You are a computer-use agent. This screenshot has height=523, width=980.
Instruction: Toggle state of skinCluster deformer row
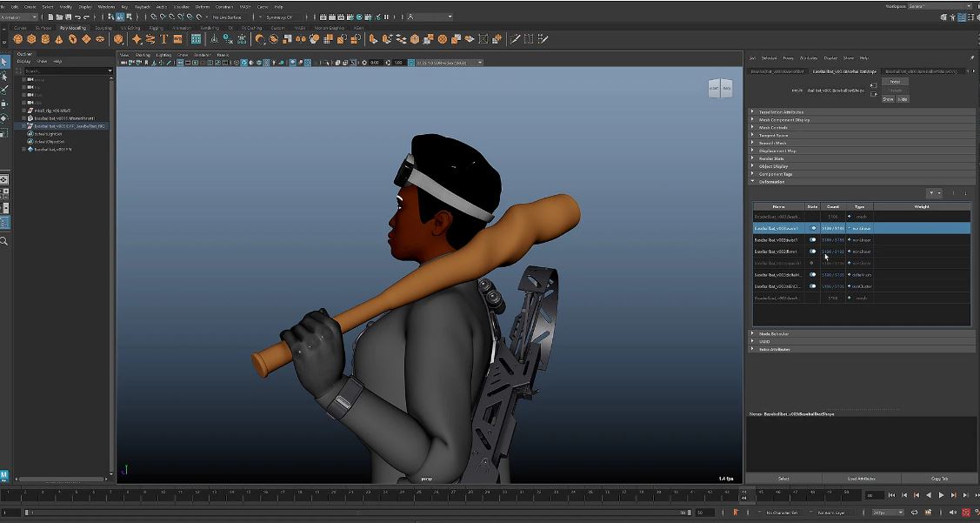click(x=812, y=286)
